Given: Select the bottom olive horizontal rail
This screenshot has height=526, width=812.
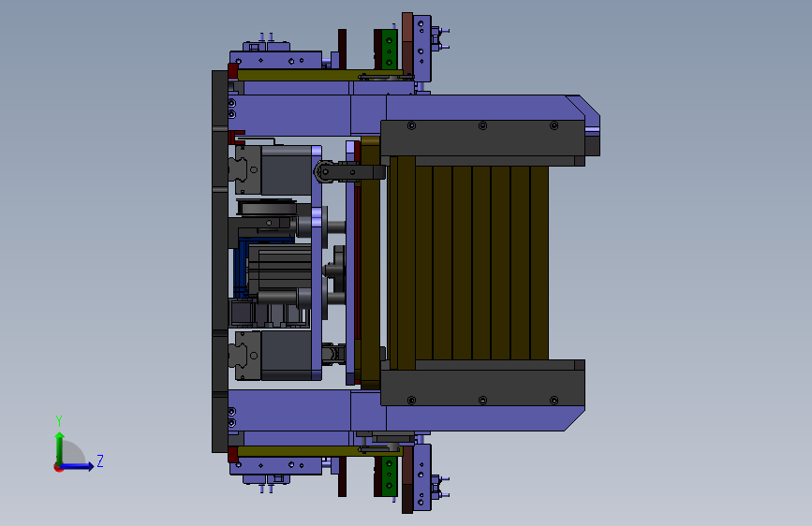Looking at the screenshot, I should (320, 451).
